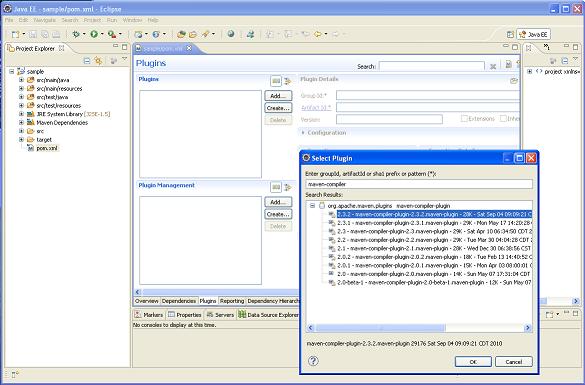Click the green Run toolbar icon
This screenshot has height=385, width=585.
pos(94,34)
